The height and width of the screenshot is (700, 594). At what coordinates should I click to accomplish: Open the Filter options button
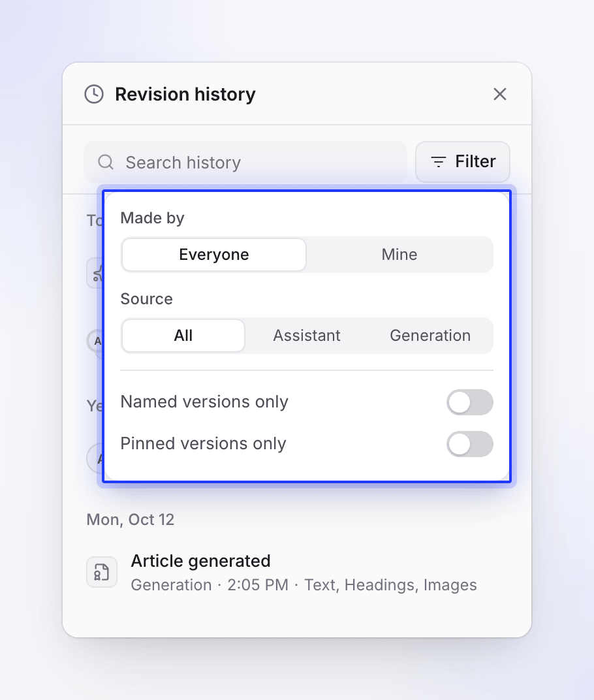[x=463, y=161]
